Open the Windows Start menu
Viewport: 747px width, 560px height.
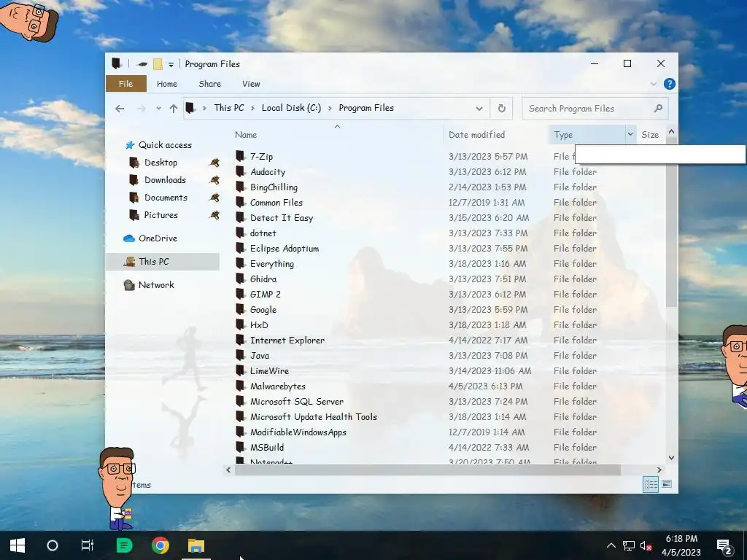[x=18, y=545]
